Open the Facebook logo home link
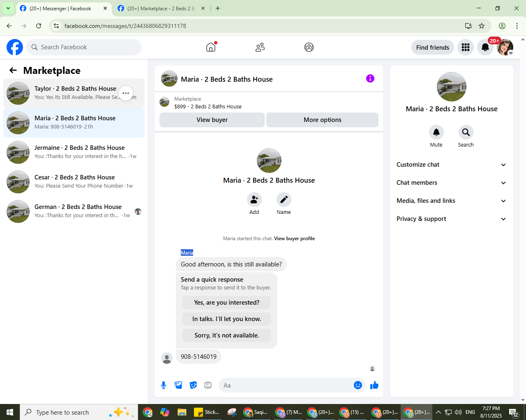Image resolution: width=526 pixels, height=420 pixels. (15, 47)
